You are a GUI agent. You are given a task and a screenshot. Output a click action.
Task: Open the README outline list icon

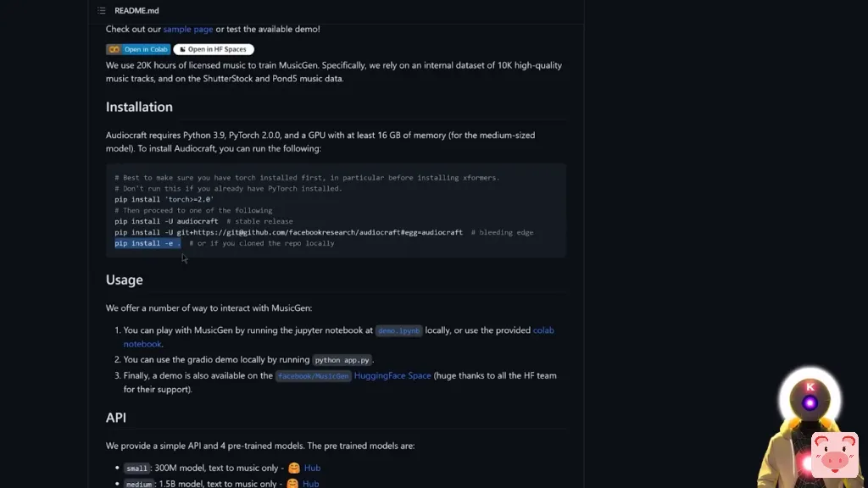(x=102, y=10)
